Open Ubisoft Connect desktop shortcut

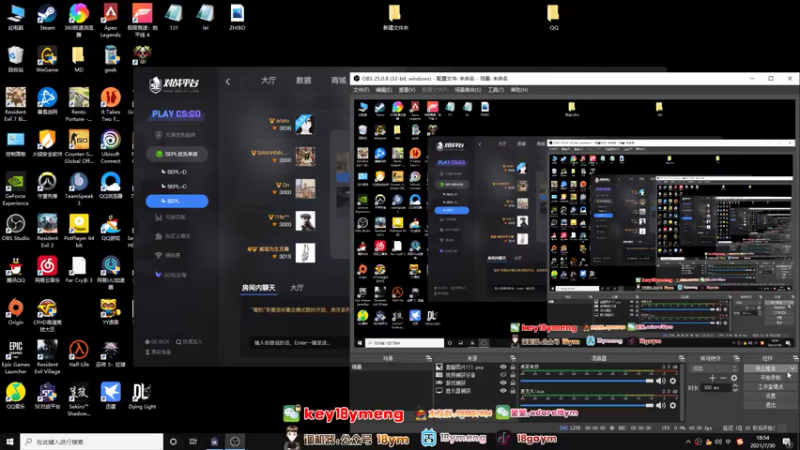pyautogui.click(x=110, y=147)
